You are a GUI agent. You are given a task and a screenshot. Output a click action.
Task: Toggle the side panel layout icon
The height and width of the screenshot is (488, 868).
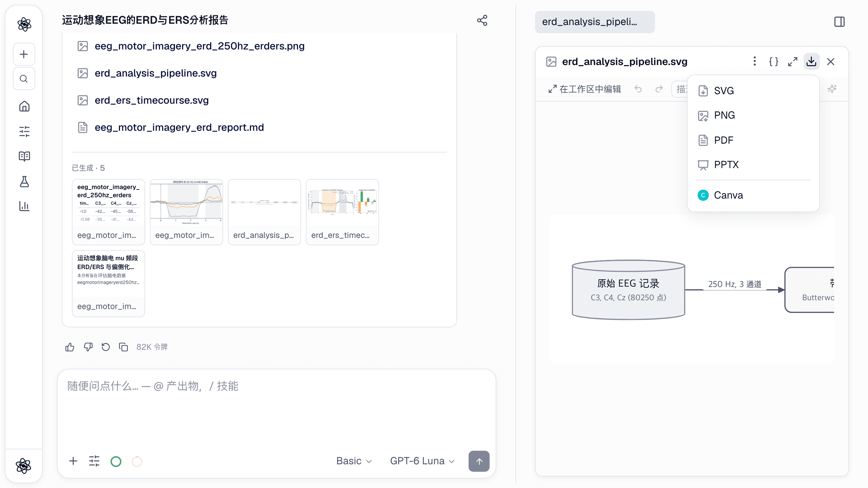(840, 22)
